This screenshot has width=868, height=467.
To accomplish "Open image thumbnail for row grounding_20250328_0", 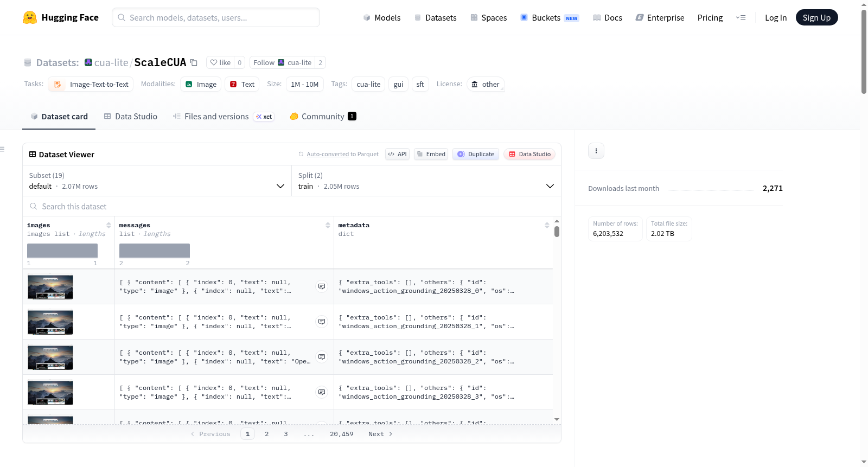I will click(50, 287).
